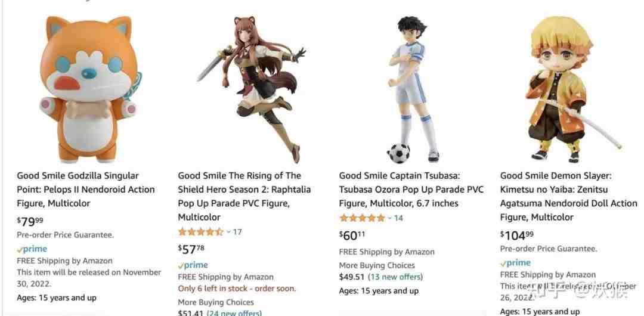Open the Tsubasa Ozora figure product image
Screen dimensions: 644x316
click(x=412, y=89)
